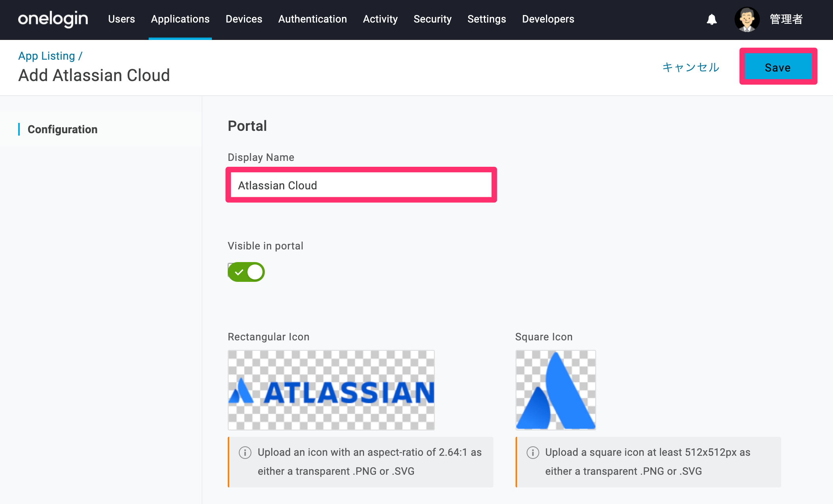Open the Security menu

433,19
